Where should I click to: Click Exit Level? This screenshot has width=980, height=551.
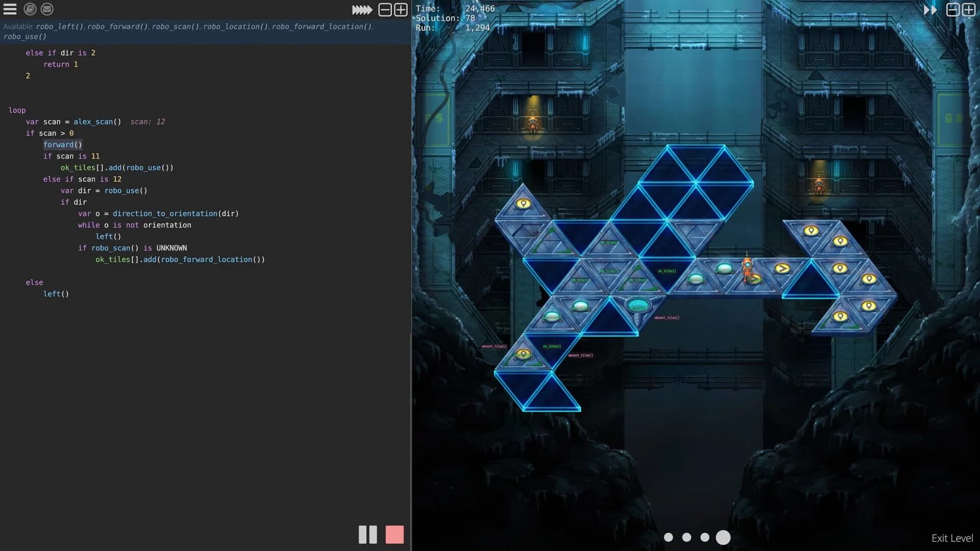click(952, 538)
